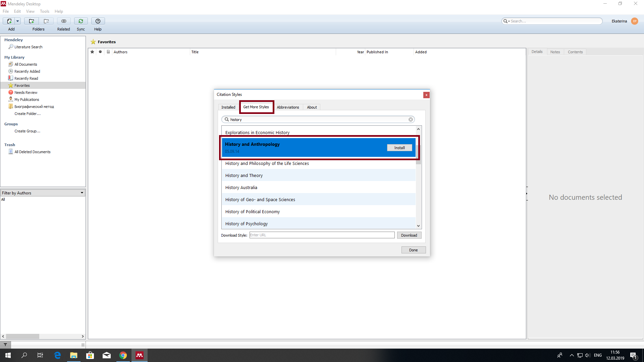Click the citation style search field

coord(318,120)
